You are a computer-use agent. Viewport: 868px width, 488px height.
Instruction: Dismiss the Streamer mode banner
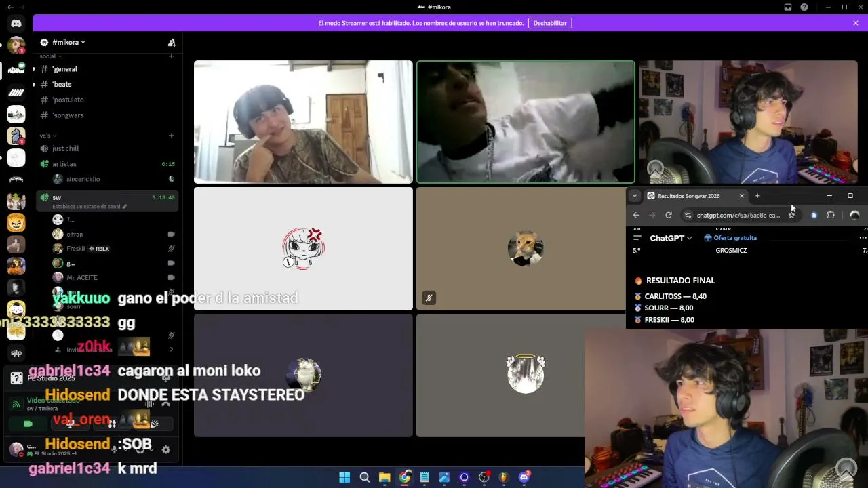[x=856, y=23]
